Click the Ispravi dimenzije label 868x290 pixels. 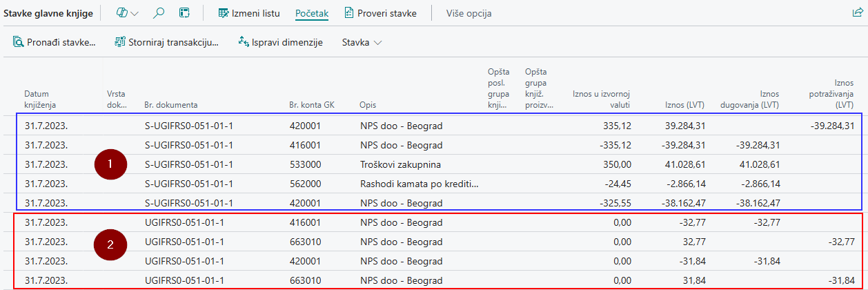(x=287, y=42)
